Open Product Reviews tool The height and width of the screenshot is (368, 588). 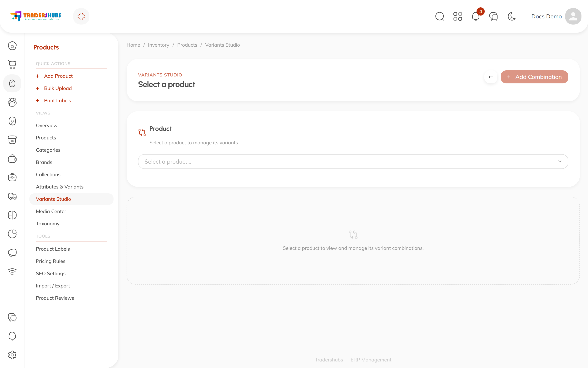(x=55, y=298)
